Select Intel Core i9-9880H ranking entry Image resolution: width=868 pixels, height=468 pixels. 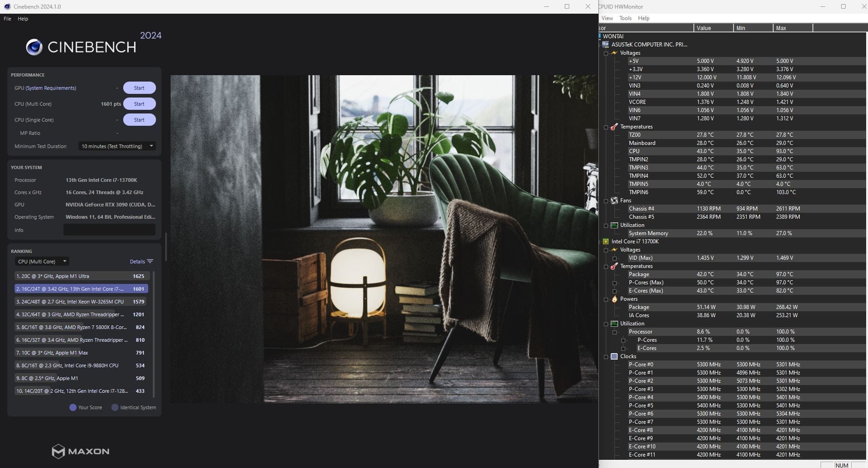click(x=81, y=365)
